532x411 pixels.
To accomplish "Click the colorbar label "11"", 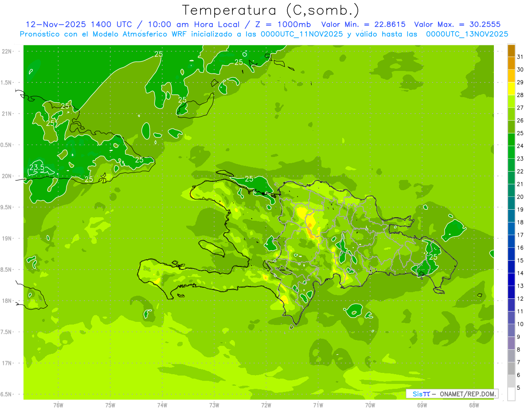I will click(520, 311).
